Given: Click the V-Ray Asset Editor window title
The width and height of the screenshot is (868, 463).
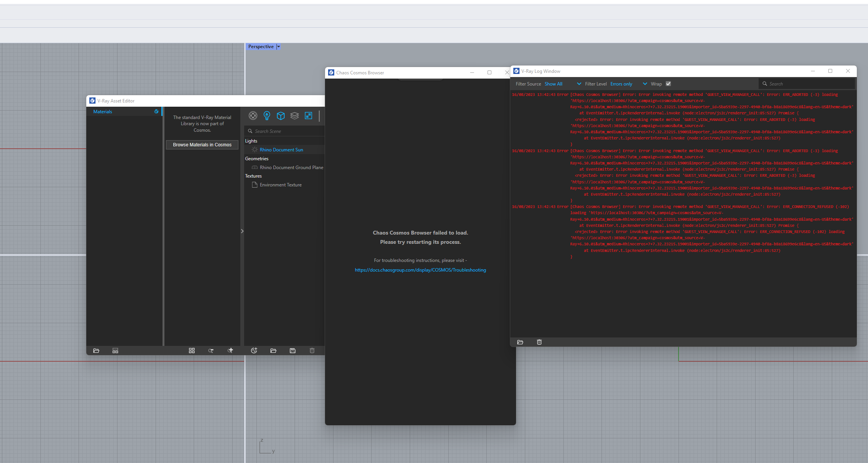Looking at the screenshot, I should (x=116, y=101).
